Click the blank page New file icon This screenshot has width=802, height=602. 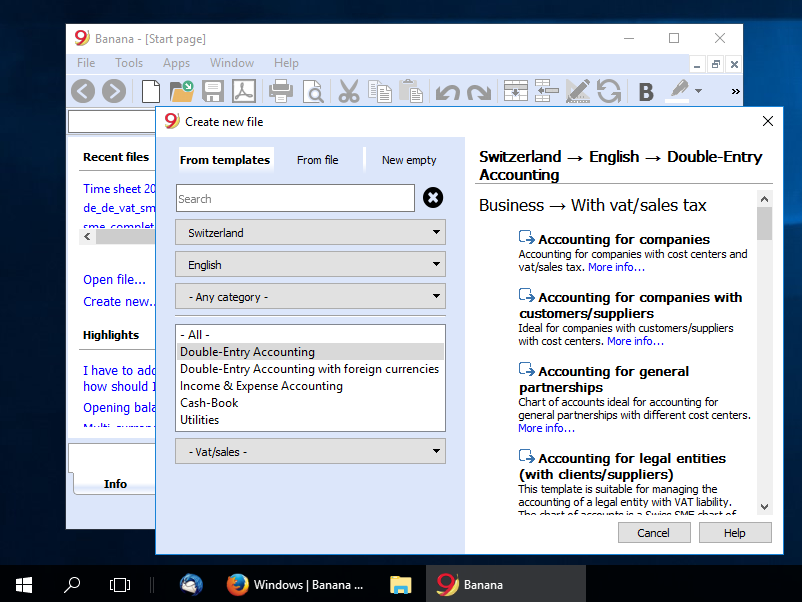(x=150, y=92)
